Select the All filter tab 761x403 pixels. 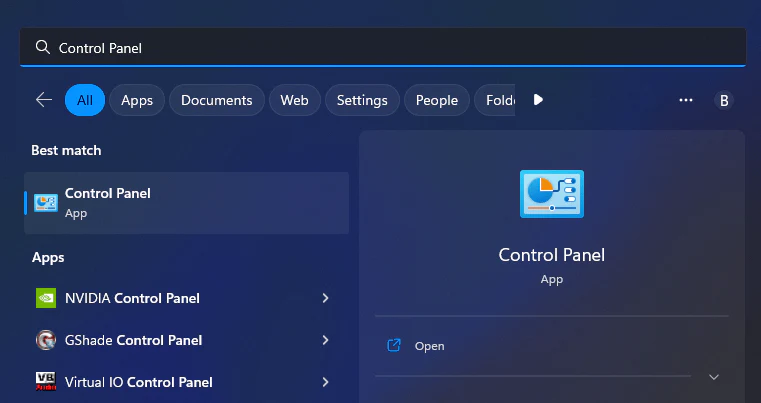(85, 100)
